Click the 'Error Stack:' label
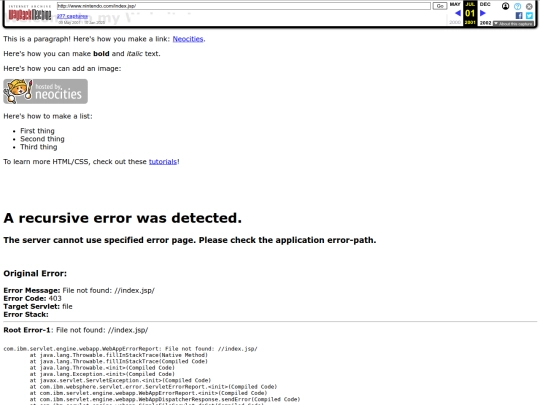This screenshot has width=540, height=405. click(26, 314)
